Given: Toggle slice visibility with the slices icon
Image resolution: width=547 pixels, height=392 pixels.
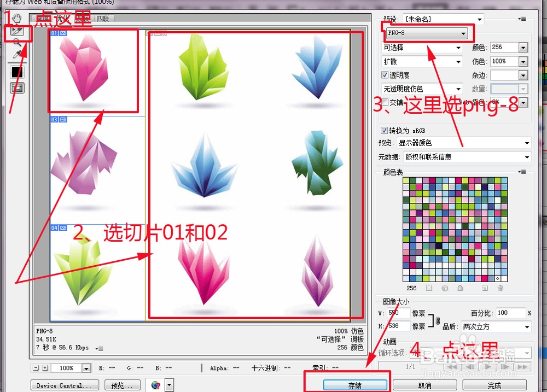Looking at the screenshot, I should [x=17, y=87].
